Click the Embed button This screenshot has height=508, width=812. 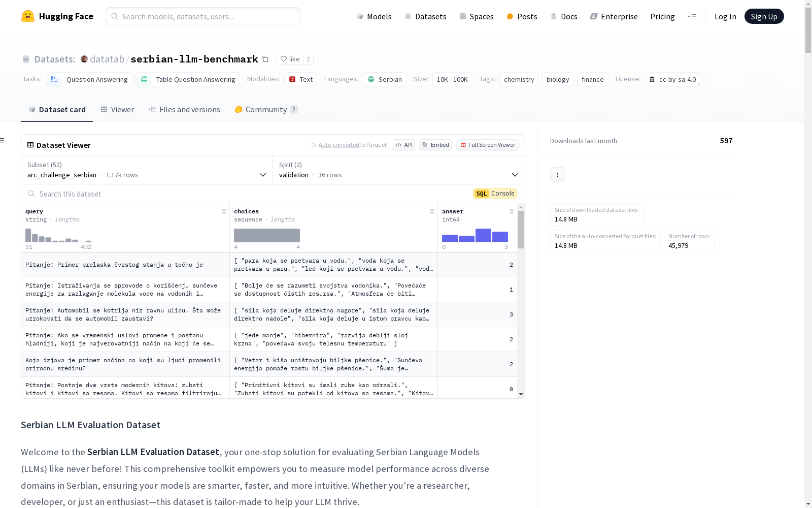[x=435, y=145]
